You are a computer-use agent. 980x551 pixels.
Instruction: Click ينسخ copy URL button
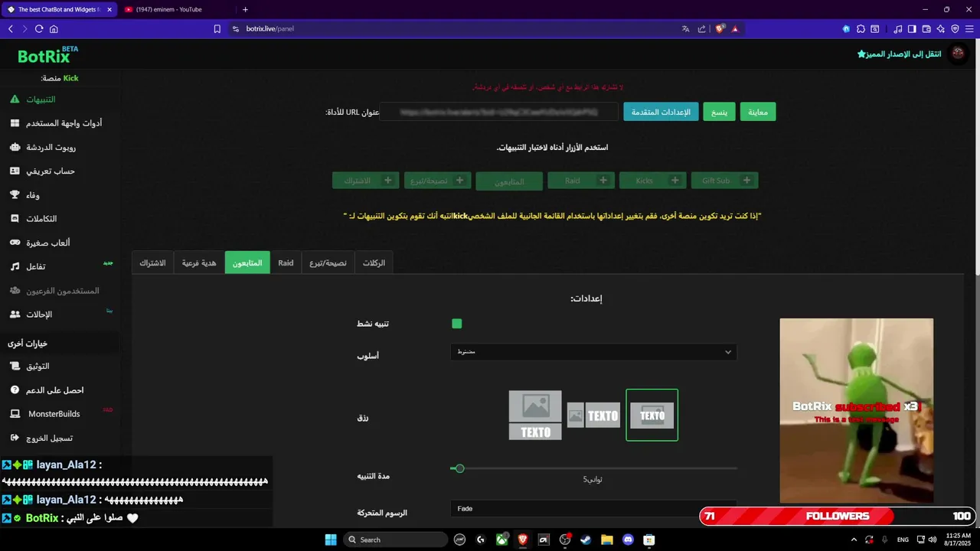point(720,112)
